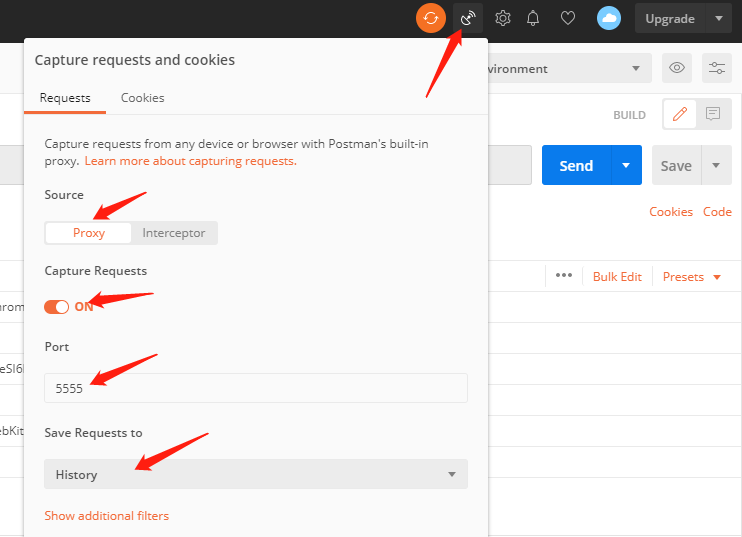Expand the Save dropdown arrow
Viewport: 742px width, 537px height.
click(x=716, y=165)
